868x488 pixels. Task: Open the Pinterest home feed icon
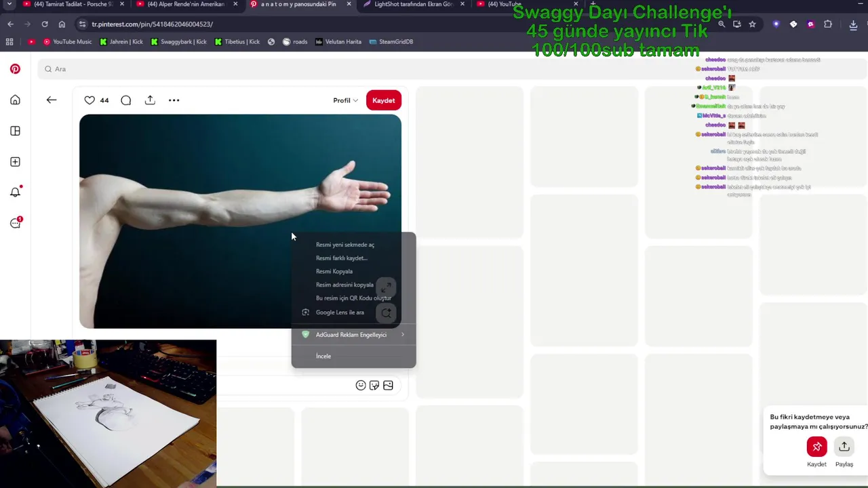coord(15,100)
